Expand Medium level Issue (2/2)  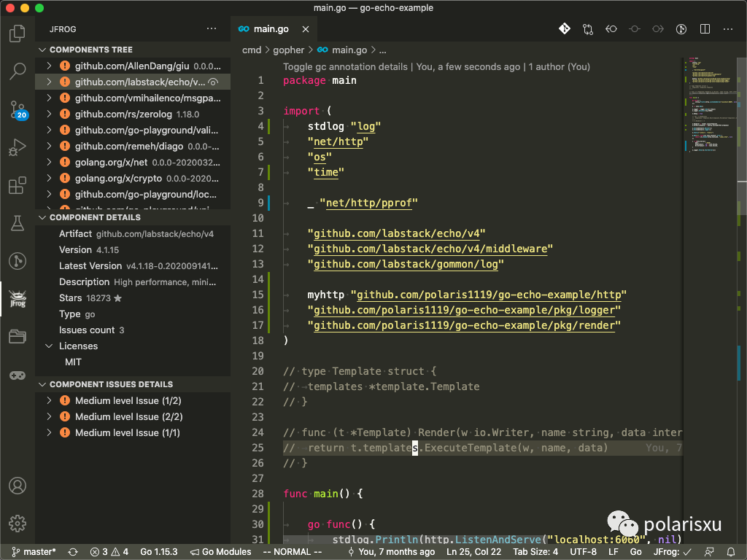[49, 416]
